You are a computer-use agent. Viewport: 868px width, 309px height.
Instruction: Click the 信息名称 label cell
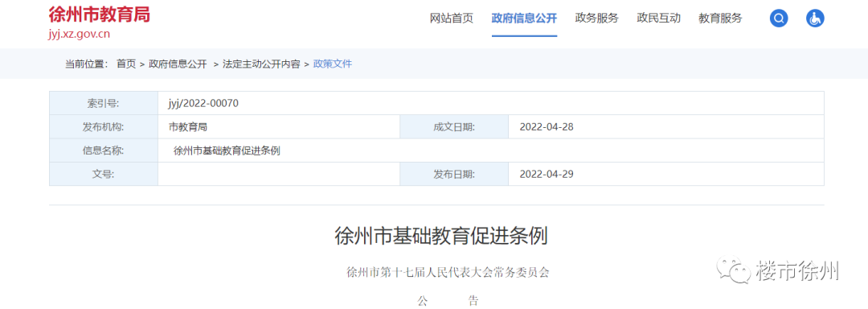tap(104, 150)
